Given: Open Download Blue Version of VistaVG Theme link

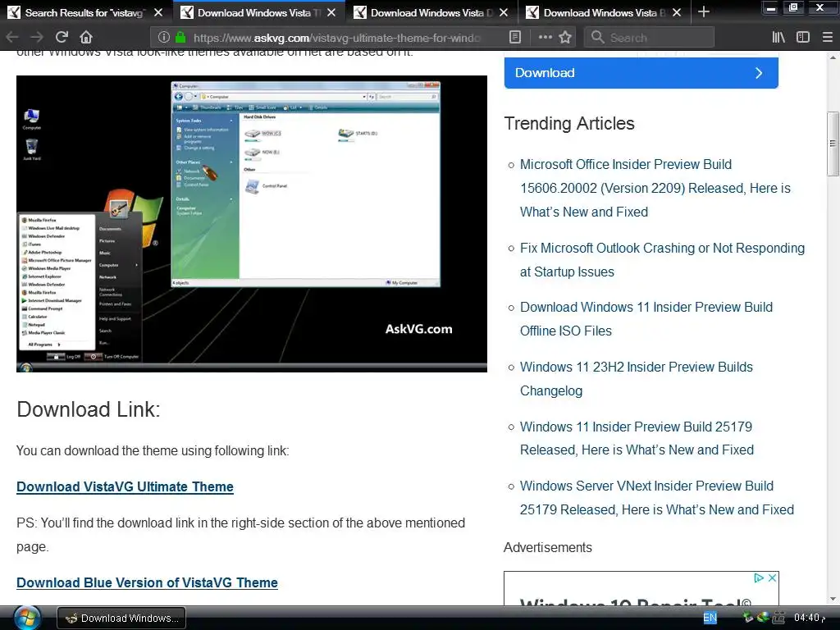Looking at the screenshot, I should click(x=148, y=582).
